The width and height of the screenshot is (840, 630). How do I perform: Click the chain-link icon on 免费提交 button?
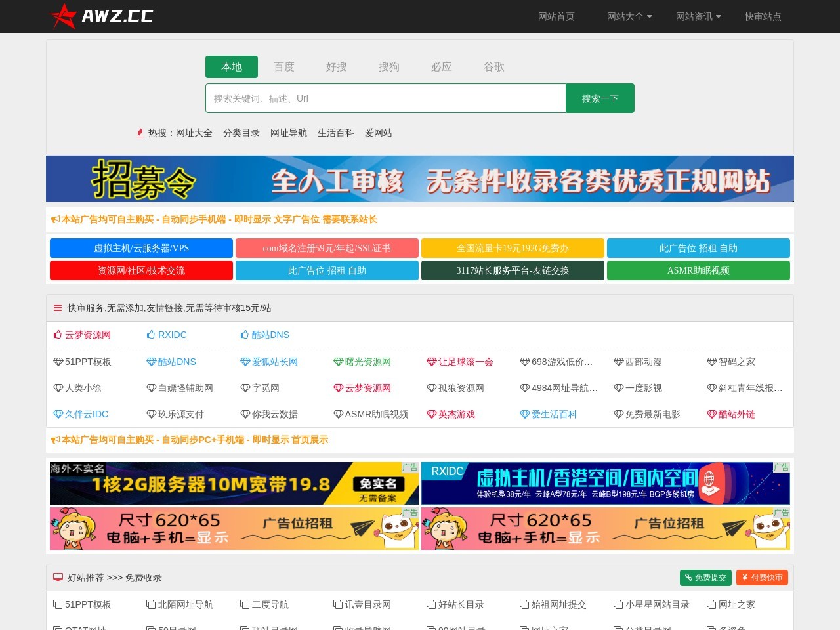click(688, 577)
